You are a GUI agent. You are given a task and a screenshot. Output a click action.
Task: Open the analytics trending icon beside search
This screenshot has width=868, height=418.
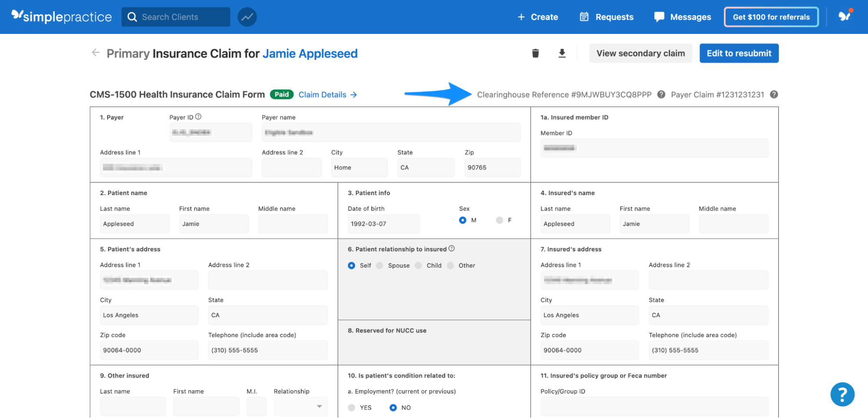tap(247, 17)
